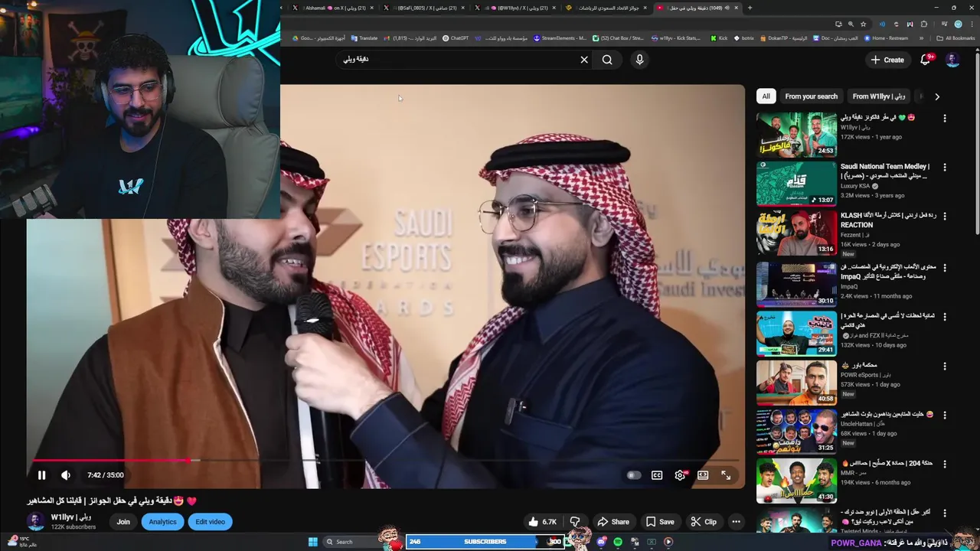Viewport: 980px width, 551px height.
Task: Open the 30:10 ImpaQ video thumbnail
Action: pos(796,285)
